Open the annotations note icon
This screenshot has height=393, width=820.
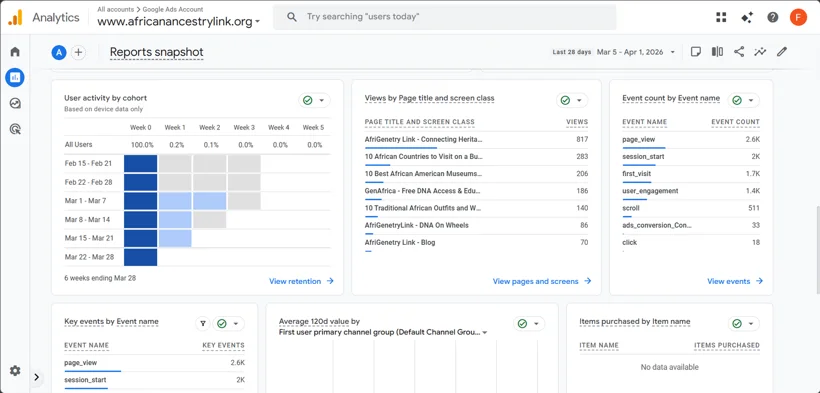696,52
